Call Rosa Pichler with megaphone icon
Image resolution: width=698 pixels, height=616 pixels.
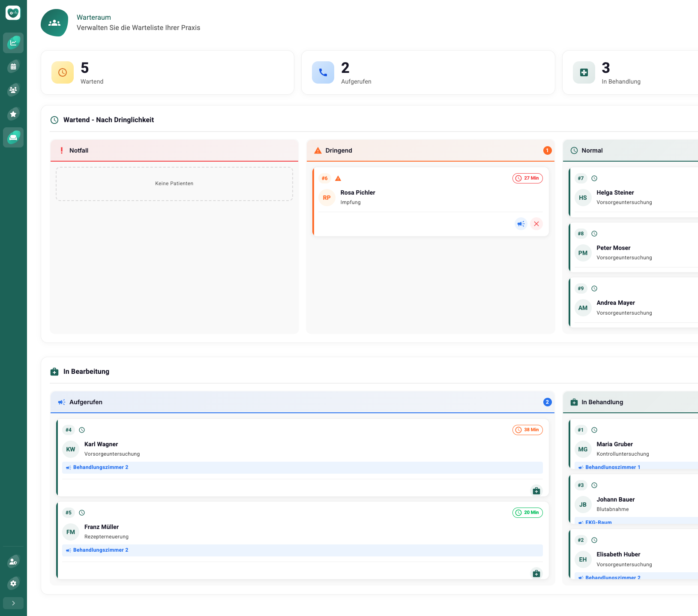click(x=521, y=224)
